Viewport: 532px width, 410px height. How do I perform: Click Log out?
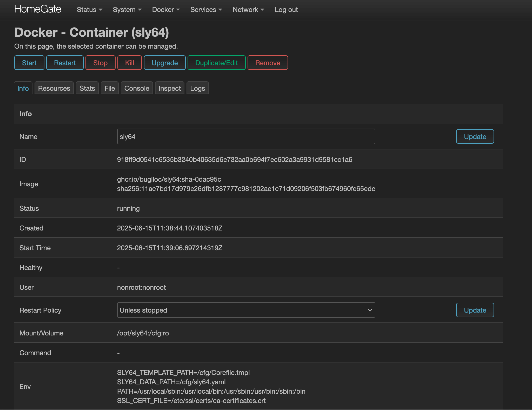tap(286, 10)
